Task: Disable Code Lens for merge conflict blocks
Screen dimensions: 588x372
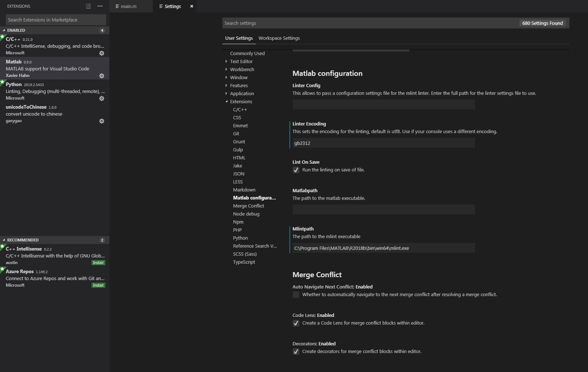Action: (x=296, y=323)
